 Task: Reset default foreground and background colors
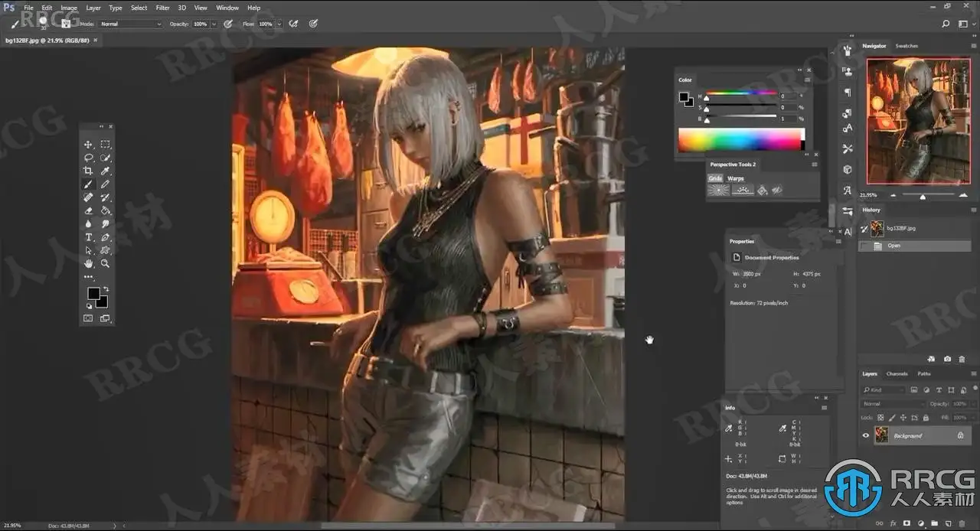88,306
